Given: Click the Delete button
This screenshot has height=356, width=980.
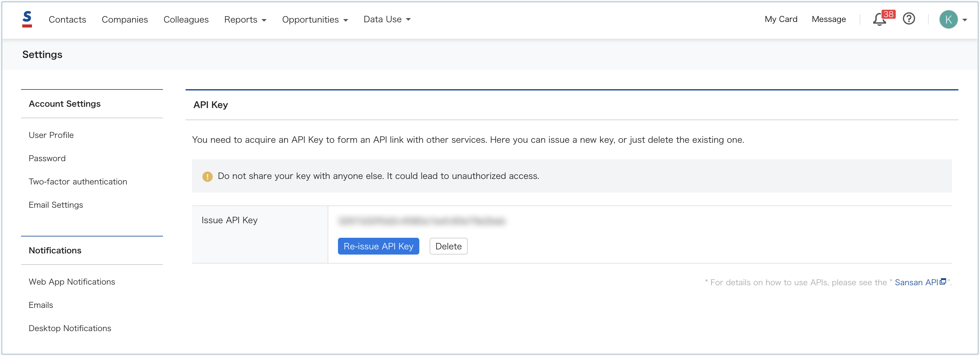Looking at the screenshot, I should 448,246.
